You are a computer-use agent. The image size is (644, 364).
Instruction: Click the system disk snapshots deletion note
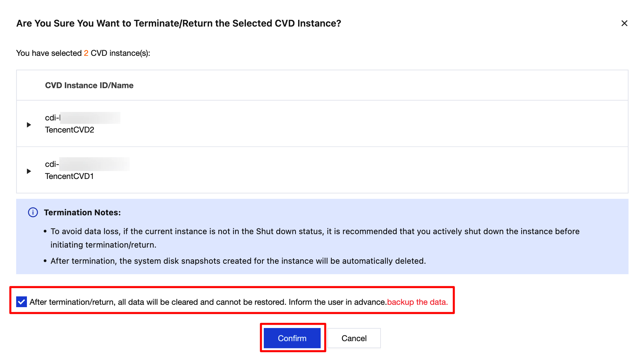point(238,261)
